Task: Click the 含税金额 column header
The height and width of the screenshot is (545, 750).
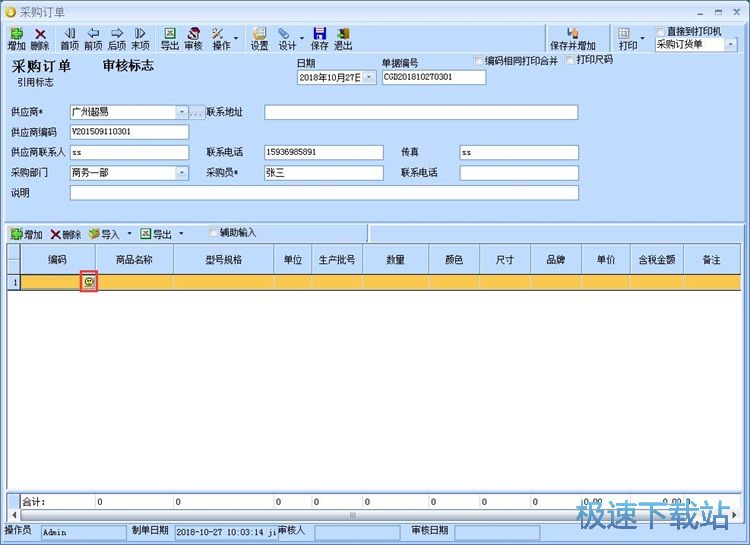Action: point(657,259)
